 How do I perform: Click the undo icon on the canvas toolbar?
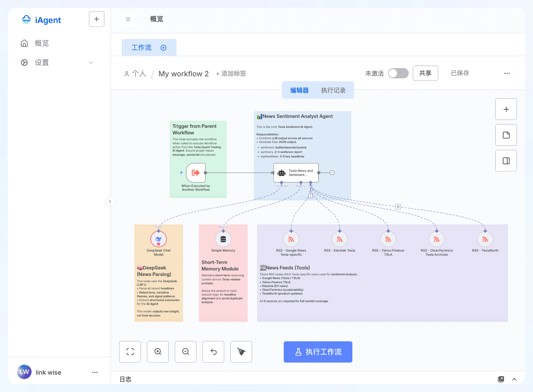coord(213,352)
